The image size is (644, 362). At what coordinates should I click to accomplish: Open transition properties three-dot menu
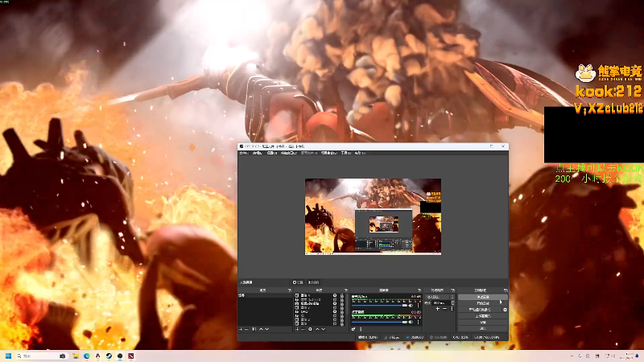click(452, 309)
